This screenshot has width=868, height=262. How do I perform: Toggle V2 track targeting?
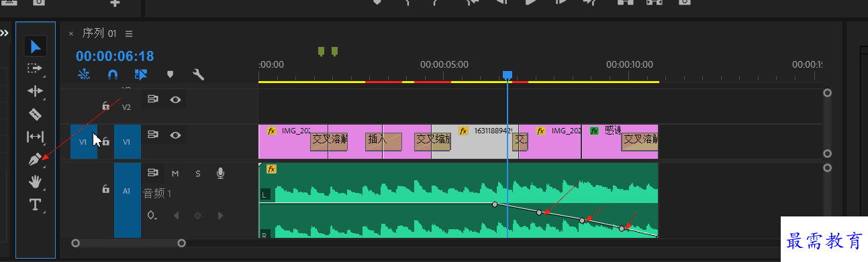[x=127, y=107]
